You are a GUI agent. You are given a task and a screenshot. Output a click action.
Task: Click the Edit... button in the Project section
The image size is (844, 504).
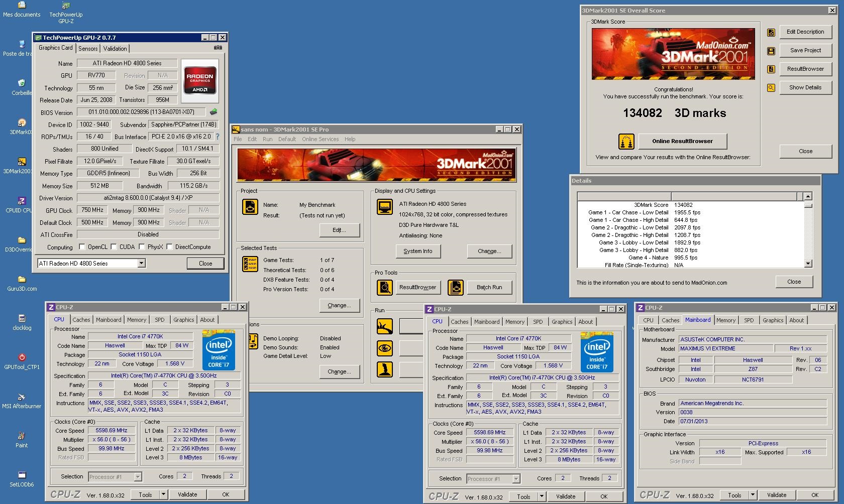[x=340, y=230]
